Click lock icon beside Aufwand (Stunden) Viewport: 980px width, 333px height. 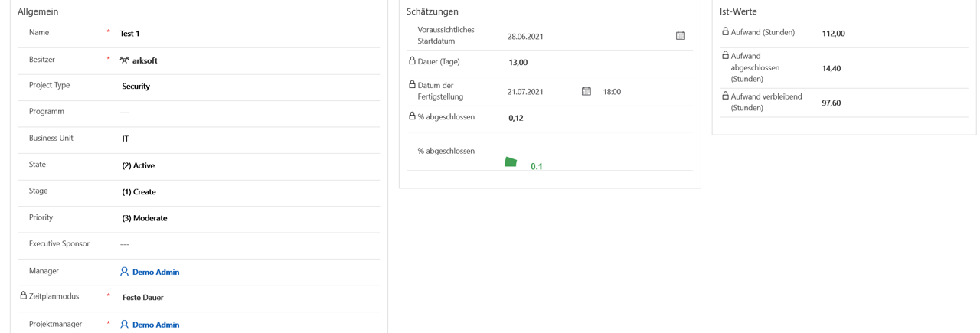click(x=725, y=31)
